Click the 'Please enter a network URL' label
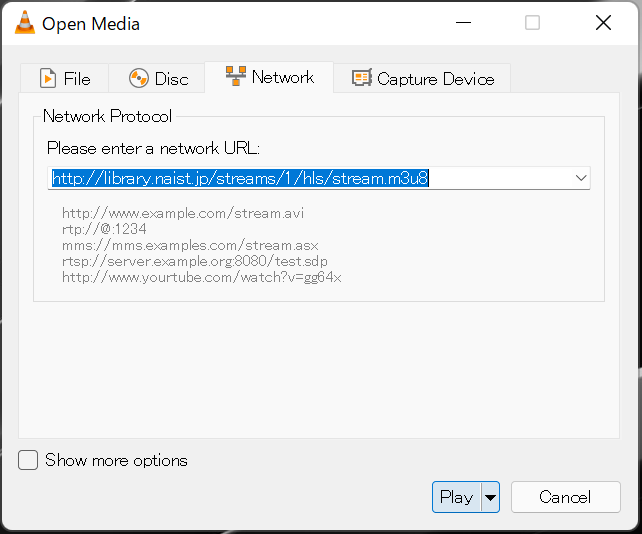 pyautogui.click(x=153, y=148)
